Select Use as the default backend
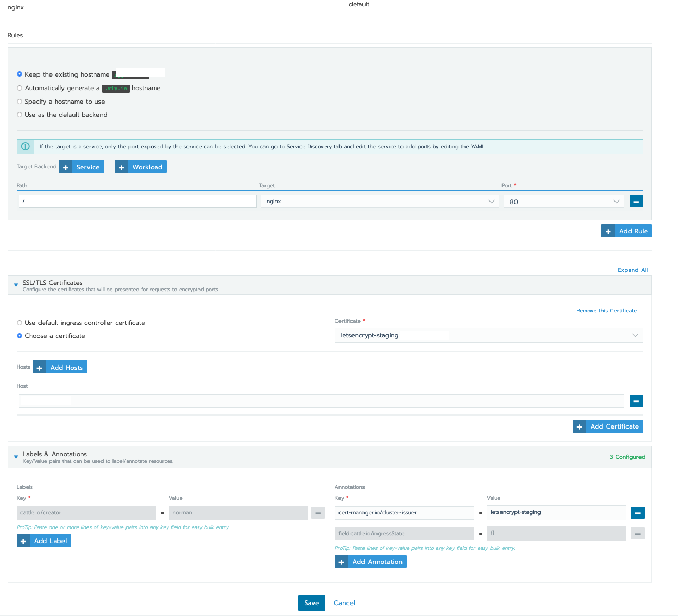Viewport: 678px width, 616px height. 19,115
